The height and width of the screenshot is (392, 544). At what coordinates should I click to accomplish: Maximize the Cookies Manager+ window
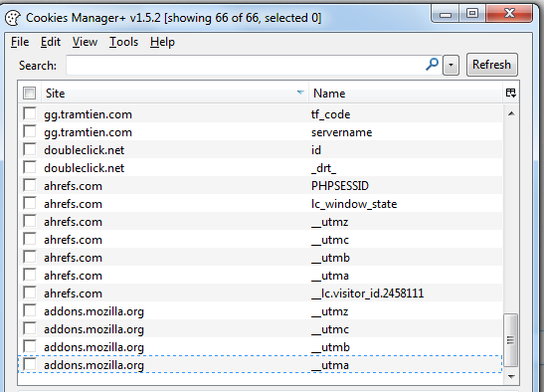tap(472, 14)
